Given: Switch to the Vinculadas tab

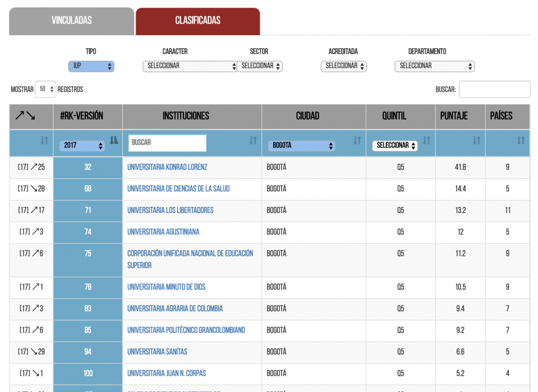Looking at the screenshot, I should point(71,21).
